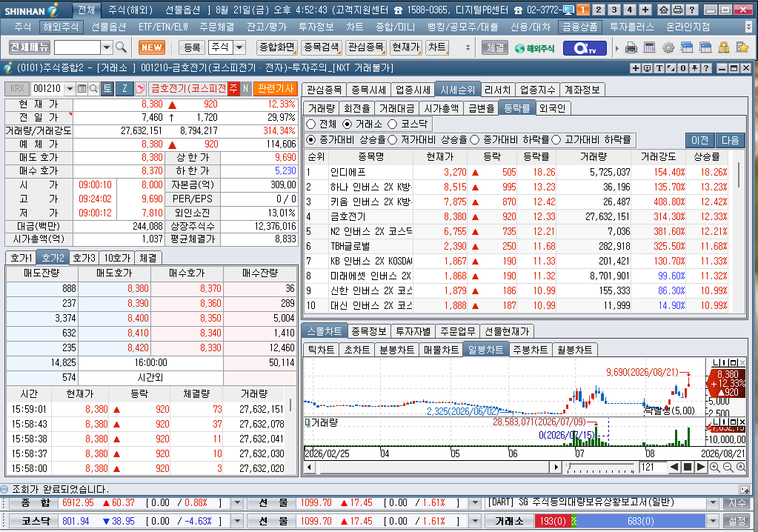
Task: Select the 코스닥 market radio button
Action: click(393, 124)
